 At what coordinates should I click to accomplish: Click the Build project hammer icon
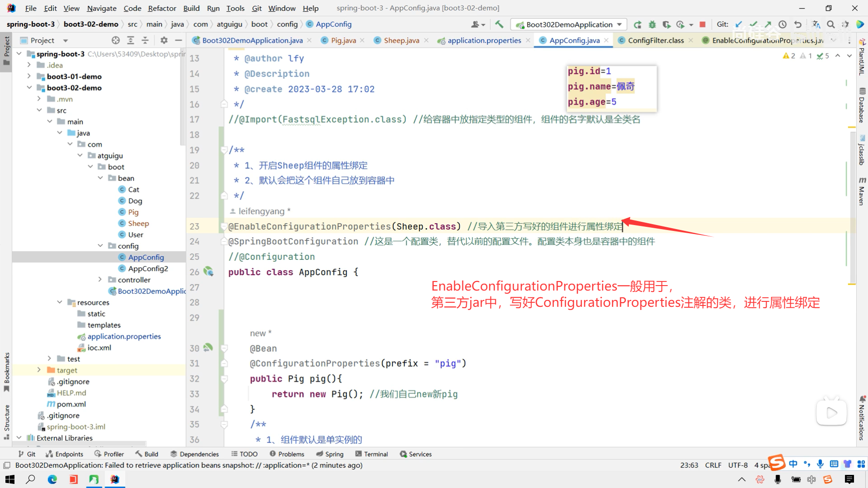pos(499,24)
